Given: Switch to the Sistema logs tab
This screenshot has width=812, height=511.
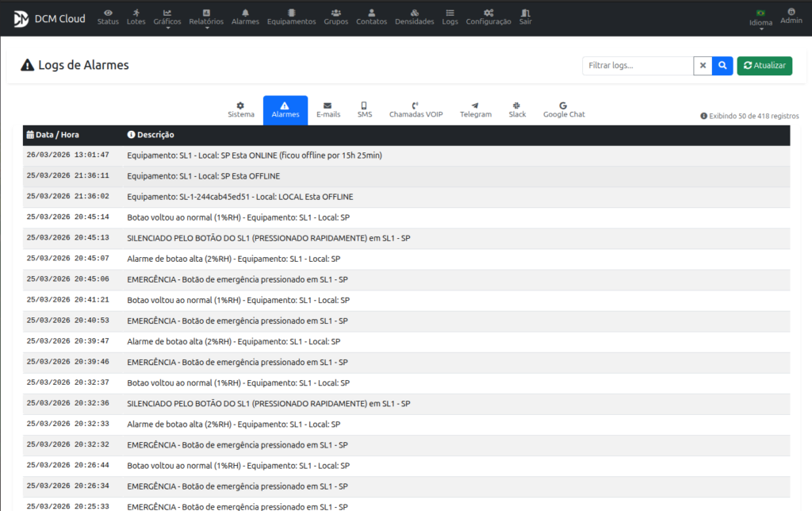Looking at the screenshot, I should coord(241,109).
